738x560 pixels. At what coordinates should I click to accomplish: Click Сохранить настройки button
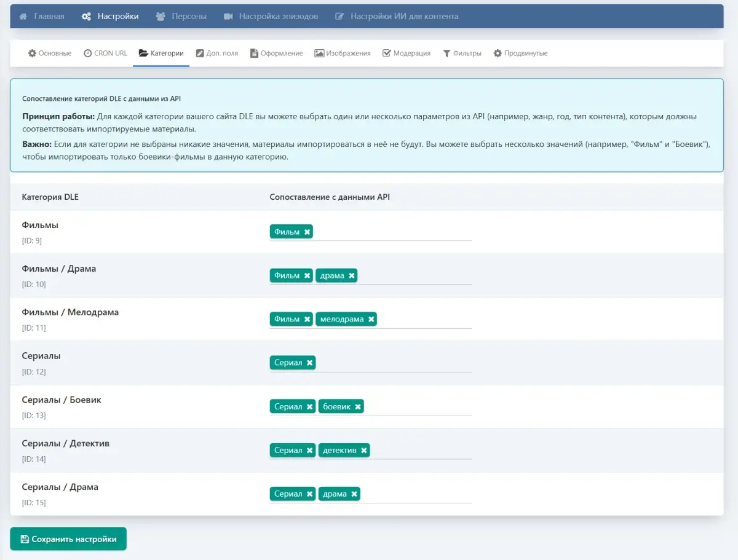(68, 539)
